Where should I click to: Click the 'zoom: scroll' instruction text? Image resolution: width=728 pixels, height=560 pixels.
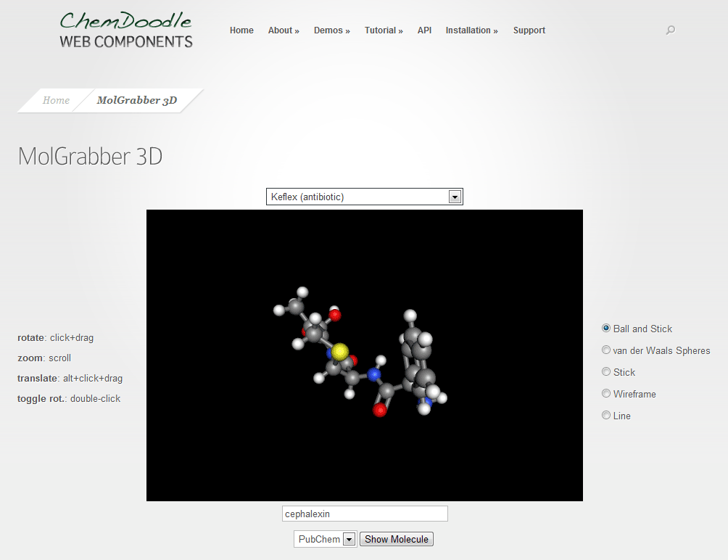click(44, 358)
